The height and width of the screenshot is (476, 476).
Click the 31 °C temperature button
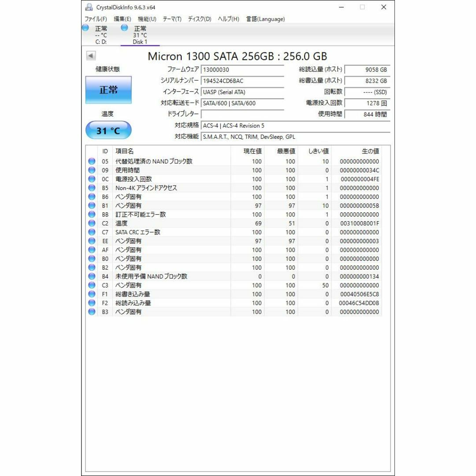108,130
